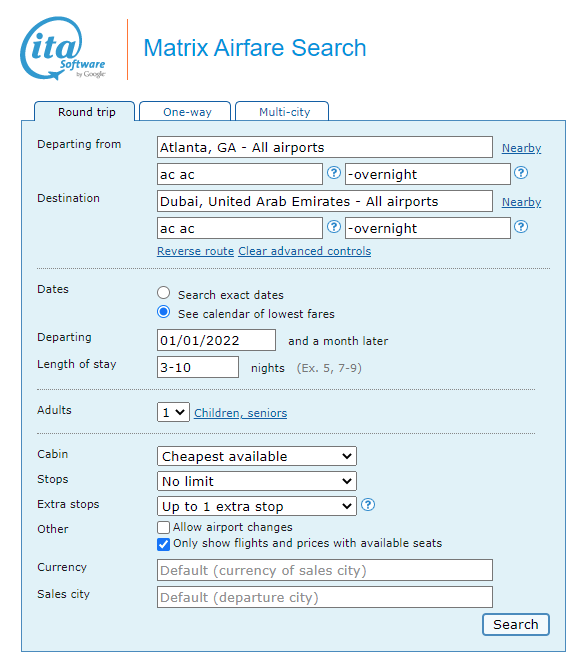Enable Allow airport changes checkbox
This screenshot has width=585, height=669.
coord(163,527)
